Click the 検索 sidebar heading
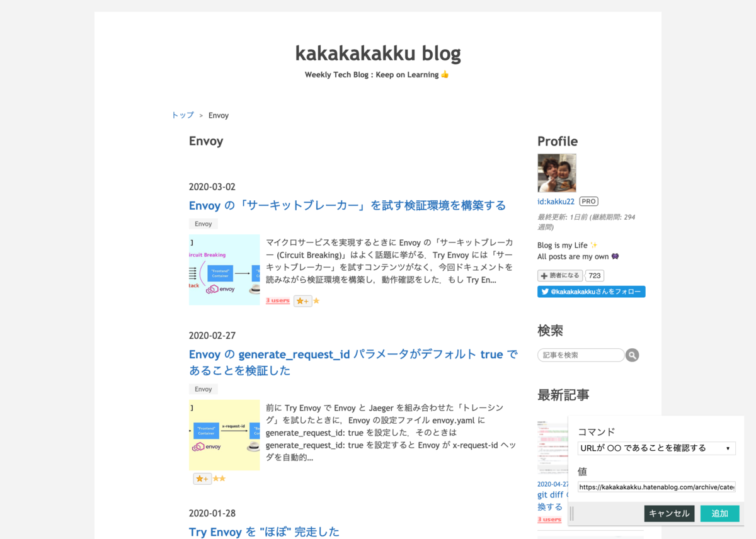Screen dimensions: 756x539 pos(550,331)
